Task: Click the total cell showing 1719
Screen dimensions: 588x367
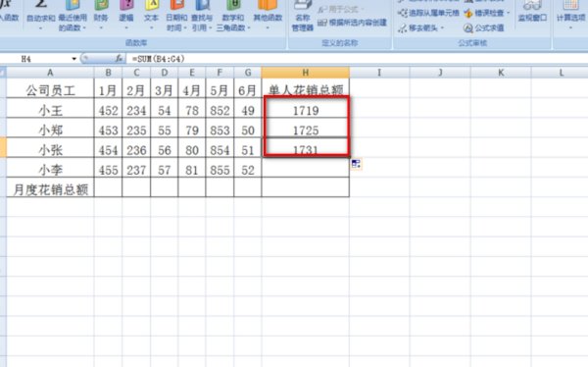Action: click(306, 108)
